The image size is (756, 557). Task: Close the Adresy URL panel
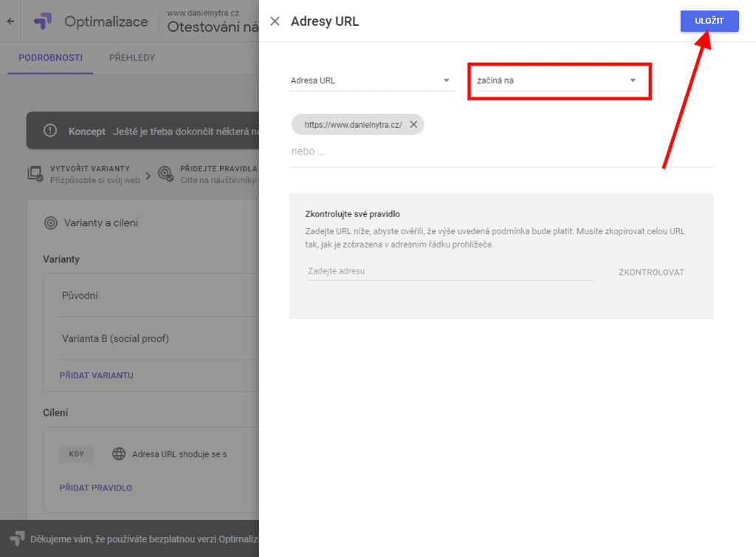275,21
